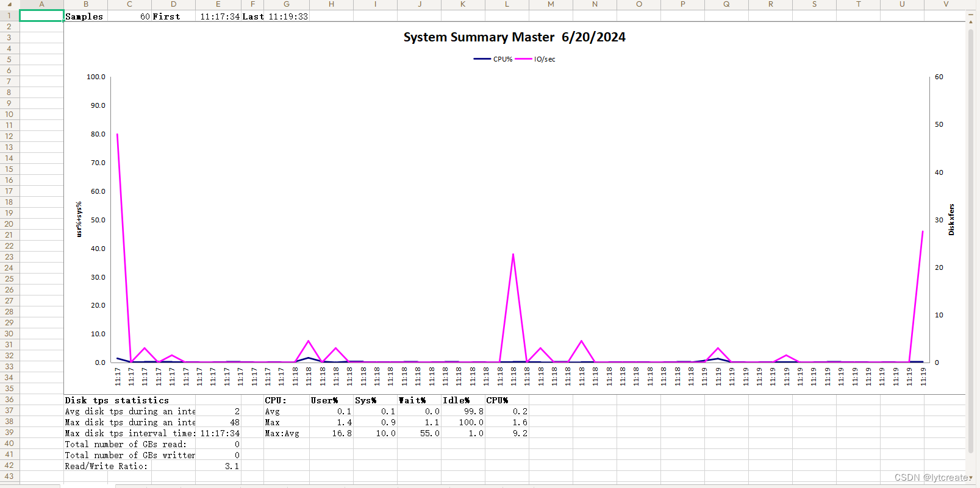Select column B header
The height and width of the screenshot is (488, 980).
[86, 4]
